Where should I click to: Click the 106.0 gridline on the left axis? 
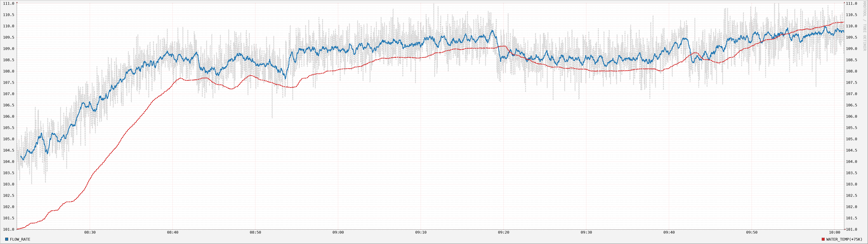pos(9,116)
